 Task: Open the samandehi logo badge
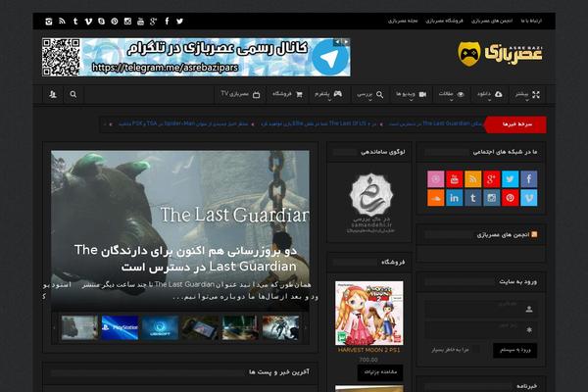[x=370, y=203]
